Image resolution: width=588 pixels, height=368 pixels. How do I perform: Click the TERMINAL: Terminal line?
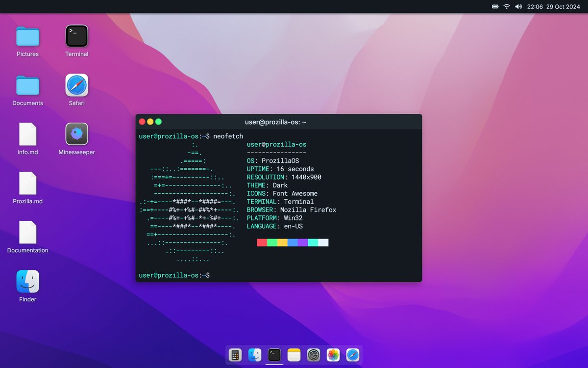280,202
